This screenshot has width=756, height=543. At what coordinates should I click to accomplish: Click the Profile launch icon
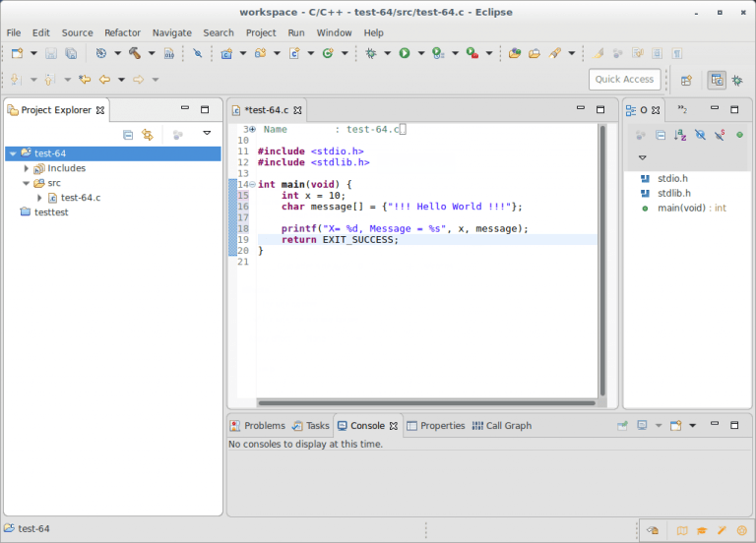pyautogui.click(x=438, y=53)
